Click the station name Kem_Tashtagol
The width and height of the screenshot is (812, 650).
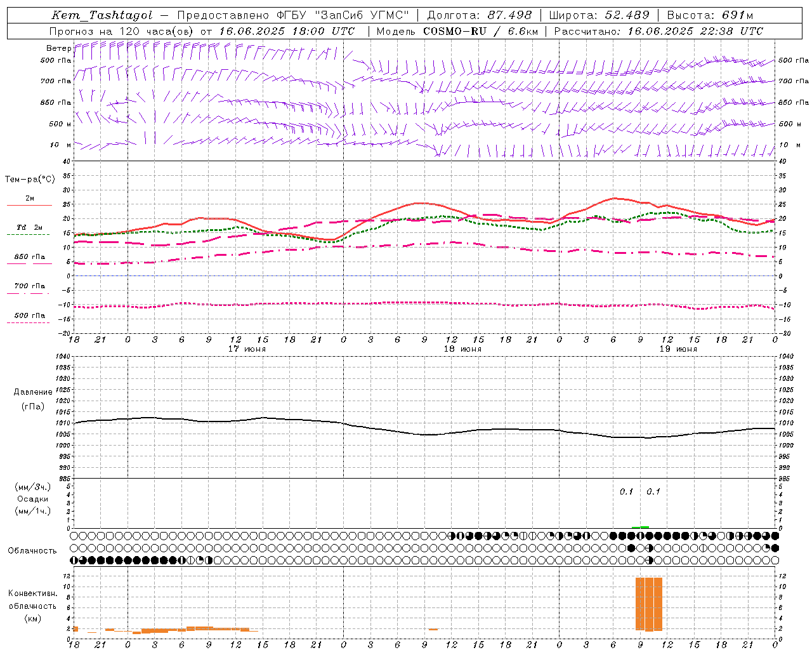(x=102, y=16)
